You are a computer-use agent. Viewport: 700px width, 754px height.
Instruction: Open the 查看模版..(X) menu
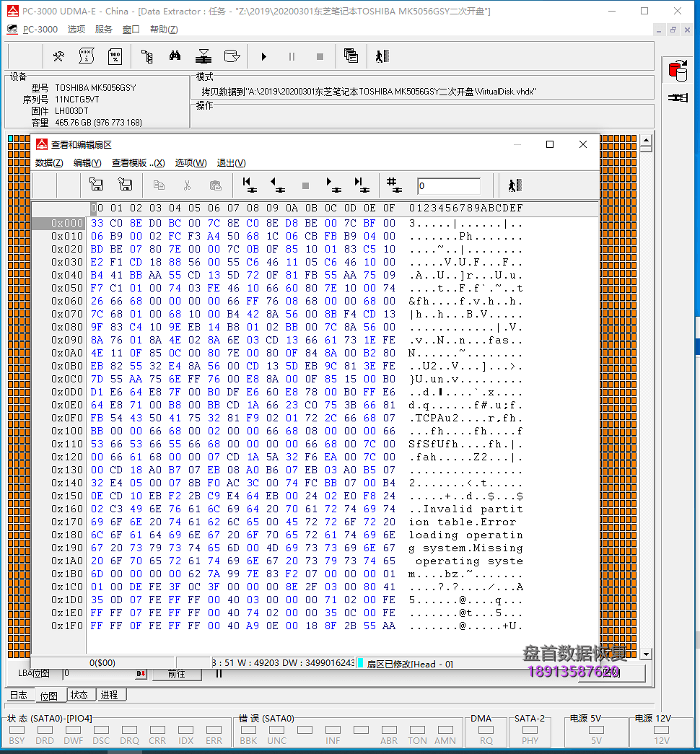point(139,163)
